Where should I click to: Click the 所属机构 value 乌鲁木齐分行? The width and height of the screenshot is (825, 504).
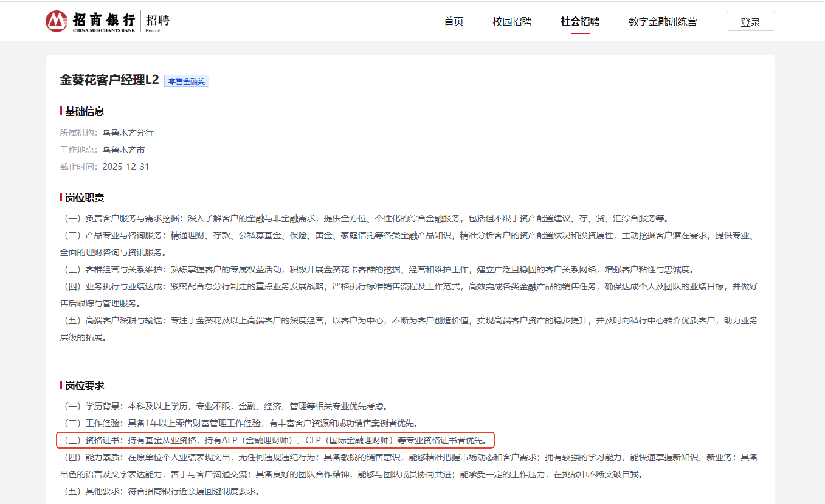tap(128, 133)
